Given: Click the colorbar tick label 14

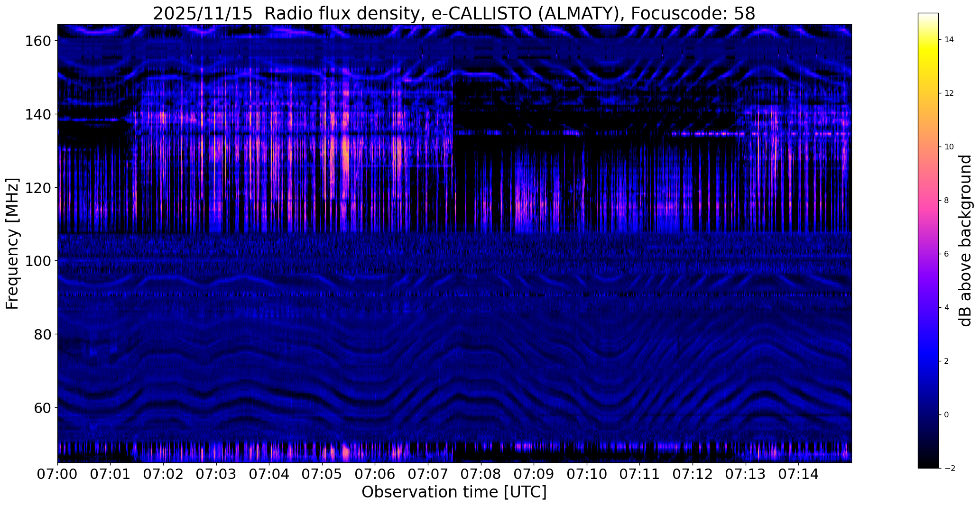Looking at the screenshot, I should pyautogui.click(x=949, y=40).
